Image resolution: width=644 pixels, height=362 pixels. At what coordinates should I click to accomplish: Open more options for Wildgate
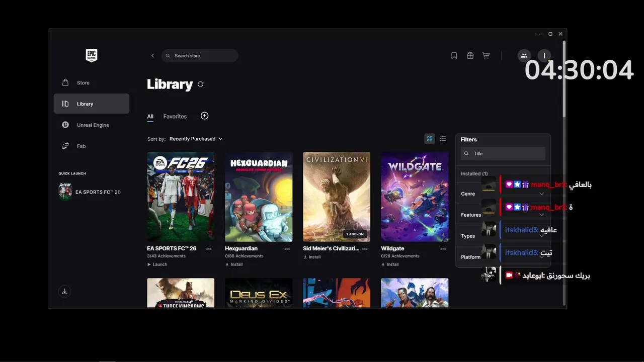(443, 249)
